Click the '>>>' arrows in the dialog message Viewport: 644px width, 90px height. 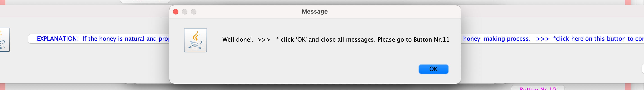[x=264, y=40]
